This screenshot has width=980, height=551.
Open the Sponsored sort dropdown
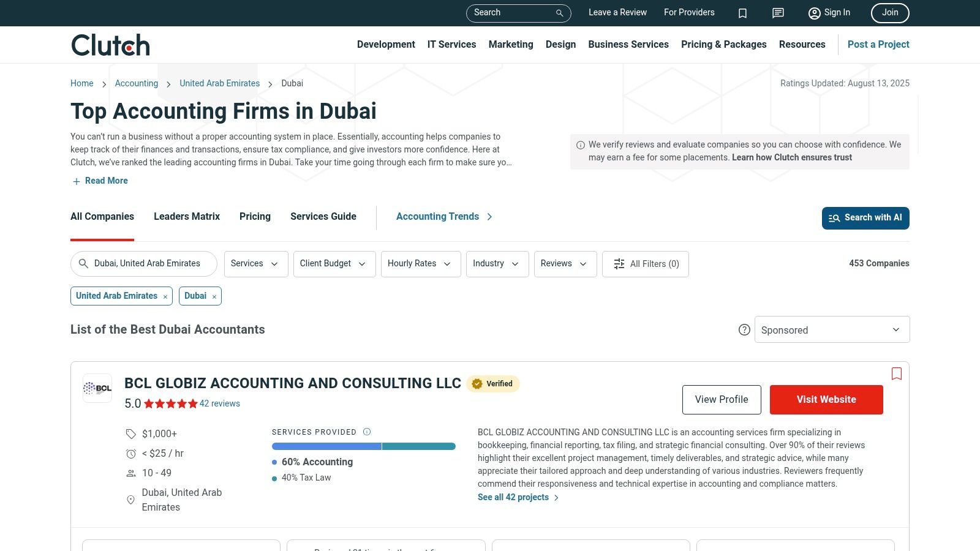832,329
